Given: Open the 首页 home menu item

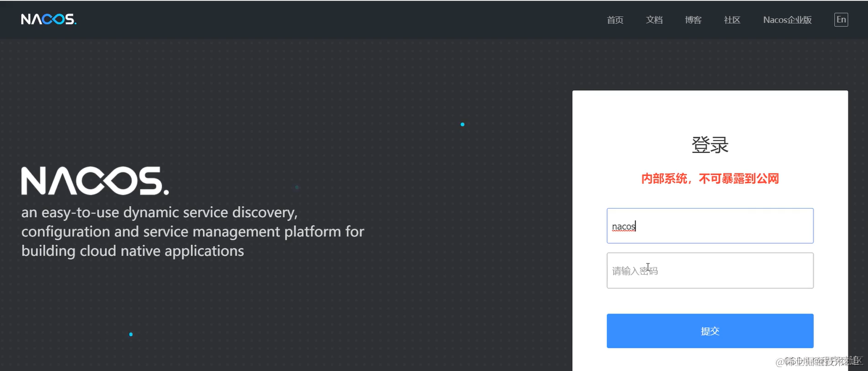Looking at the screenshot, I should (x=615, y=20).
